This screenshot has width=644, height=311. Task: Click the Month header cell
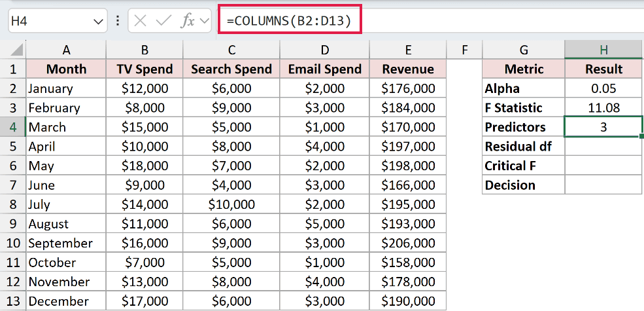point(66,69)
